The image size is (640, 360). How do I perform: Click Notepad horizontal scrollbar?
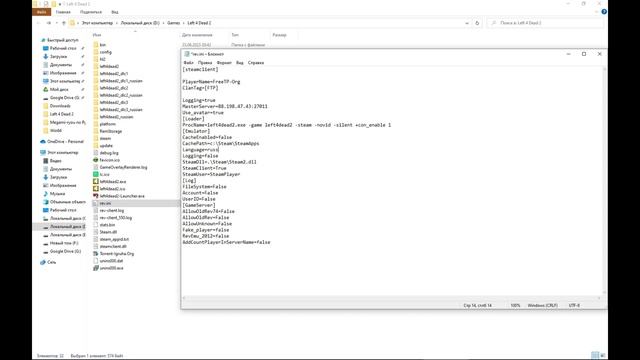pos(392,298)
